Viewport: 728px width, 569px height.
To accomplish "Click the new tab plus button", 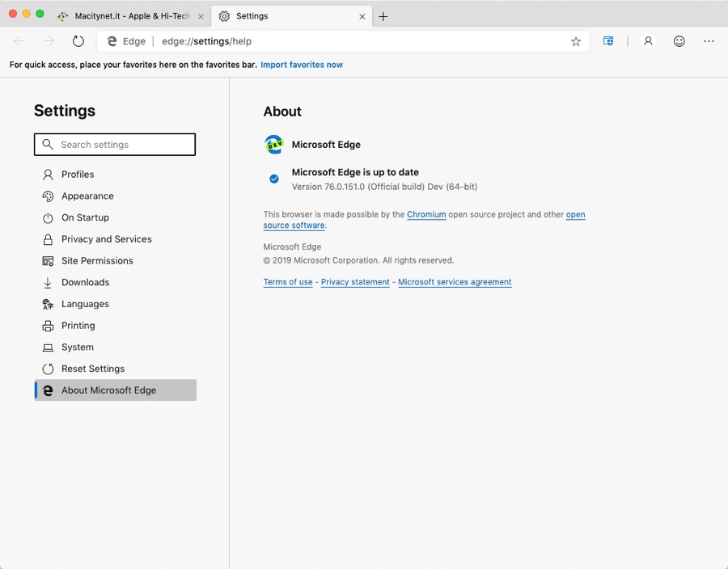I will tap(383, 16).
